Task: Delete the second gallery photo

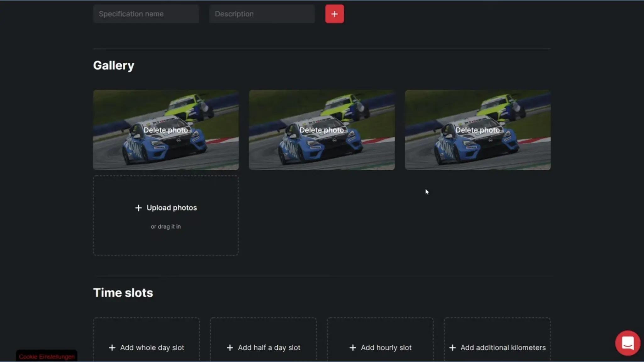Action: coord(322,130)
